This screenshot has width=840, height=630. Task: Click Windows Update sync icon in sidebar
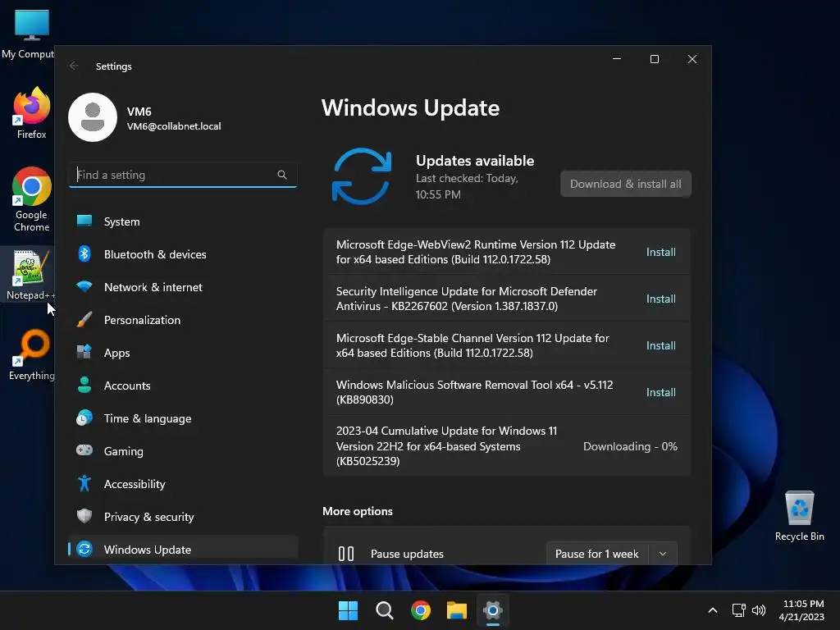tap(84, 549)
